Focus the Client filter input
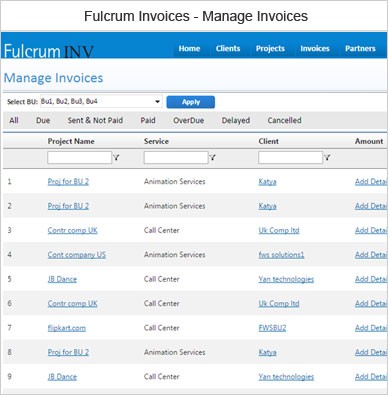This screenshot has height=395, width=388. tap(290, 158)
